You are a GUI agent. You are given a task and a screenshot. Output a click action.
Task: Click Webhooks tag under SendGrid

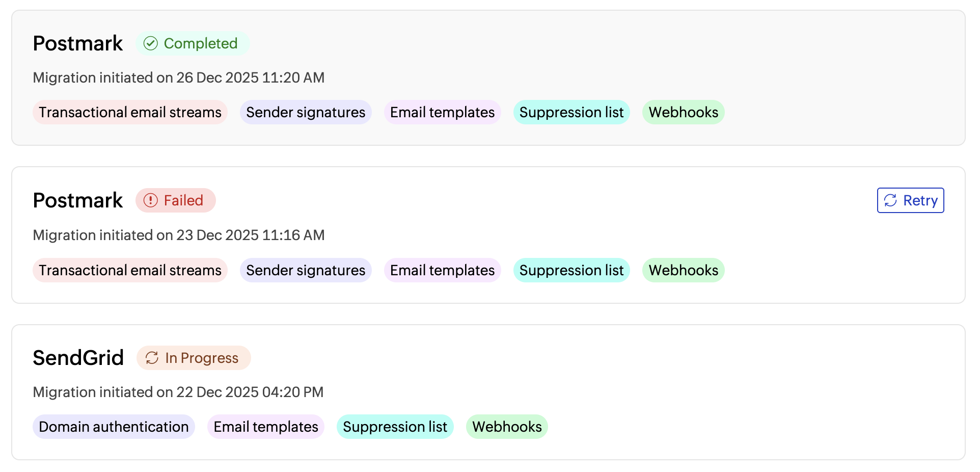507,427
